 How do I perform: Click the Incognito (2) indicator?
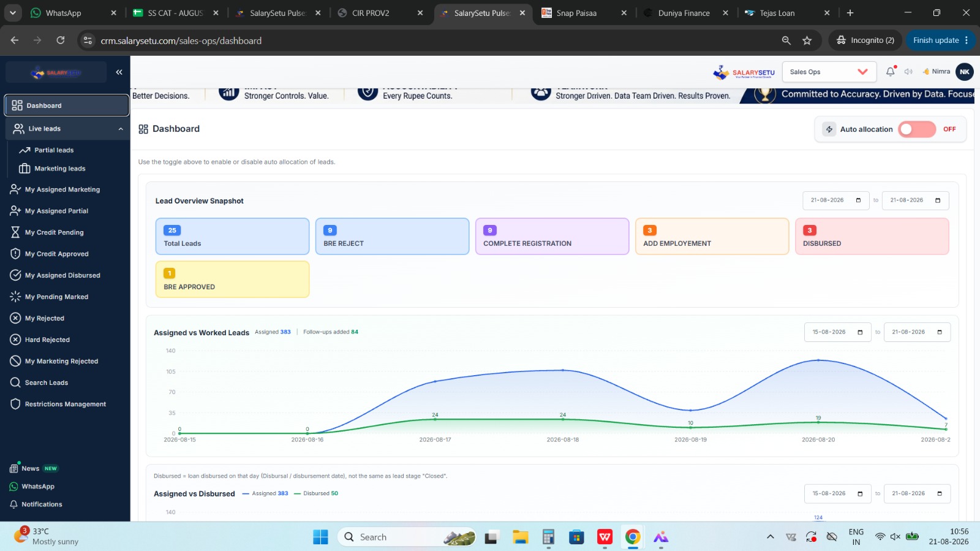(x=865, y=40)
